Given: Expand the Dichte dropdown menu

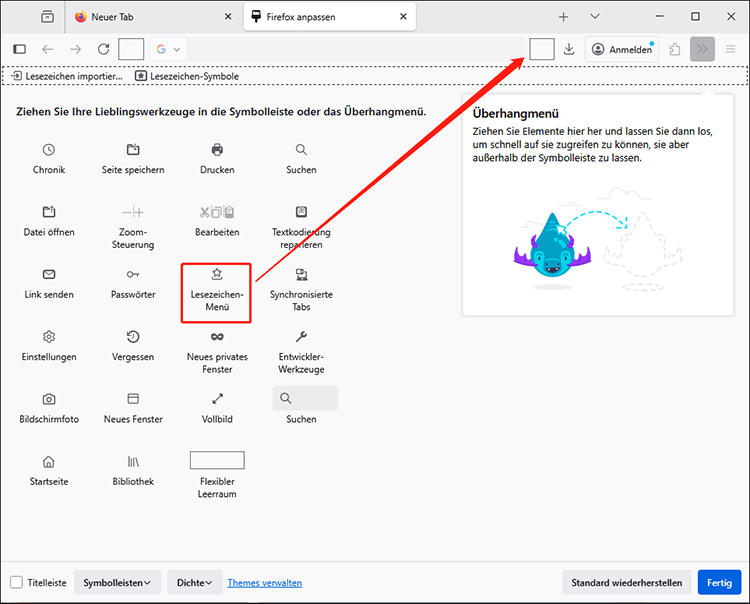Looking at the screenshot, I should click(194, 583).
